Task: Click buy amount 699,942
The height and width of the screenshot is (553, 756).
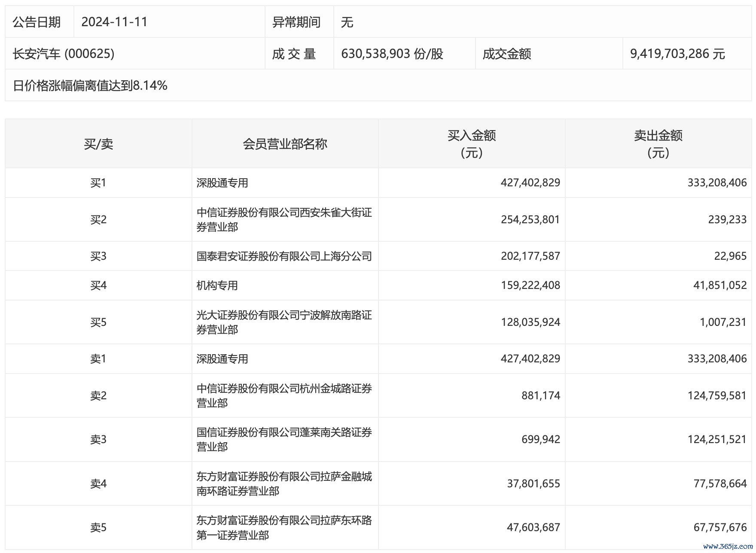Action: (x=541, y=439)
